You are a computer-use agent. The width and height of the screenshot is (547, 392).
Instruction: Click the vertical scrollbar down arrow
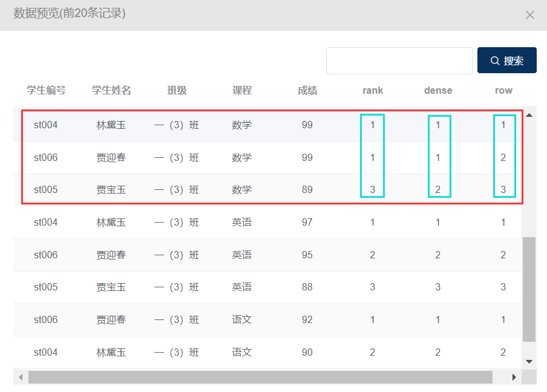[x=529, y=361]
